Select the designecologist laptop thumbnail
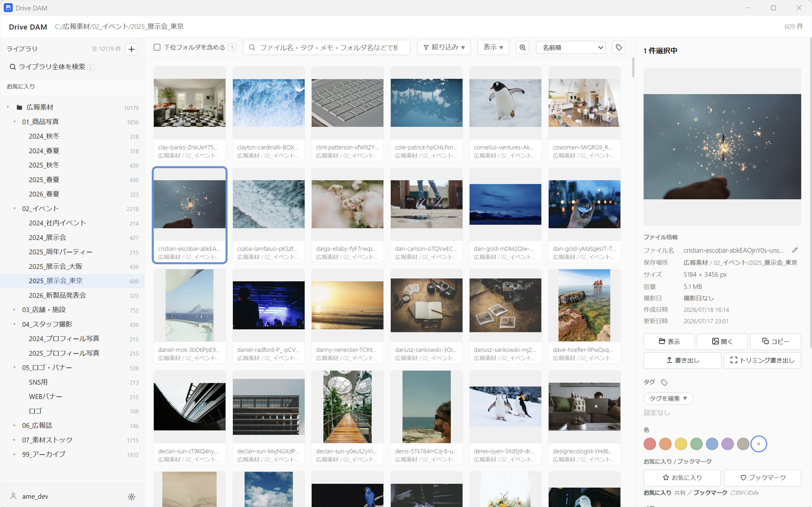Screen dimensions: 812x507 [x=584, y=407]
